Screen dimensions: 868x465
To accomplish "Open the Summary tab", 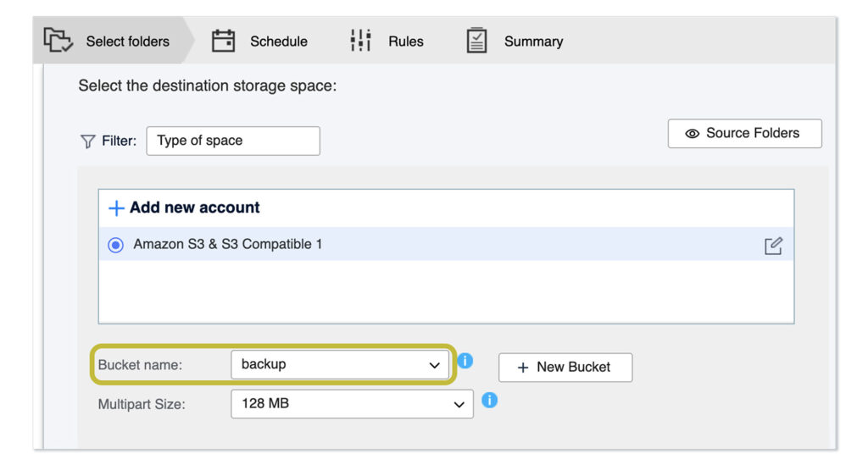I will coord(533,41).
